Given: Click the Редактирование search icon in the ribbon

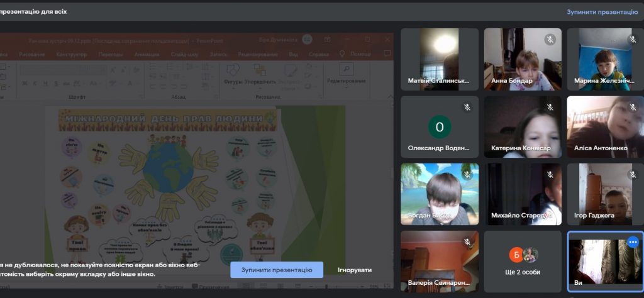Looking at the screenshot, I should (347, 69).
